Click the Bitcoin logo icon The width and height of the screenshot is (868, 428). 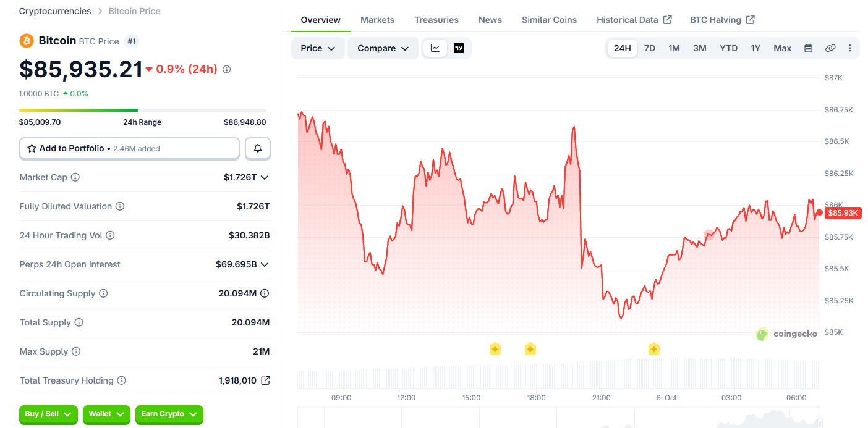27,41
